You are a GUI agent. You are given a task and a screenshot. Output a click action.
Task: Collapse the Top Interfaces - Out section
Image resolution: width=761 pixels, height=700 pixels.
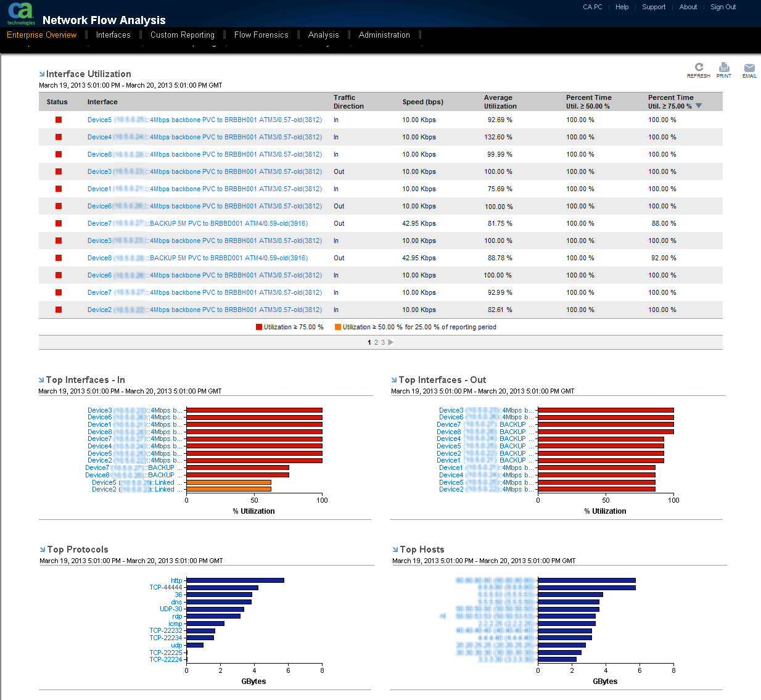point(394,380)
